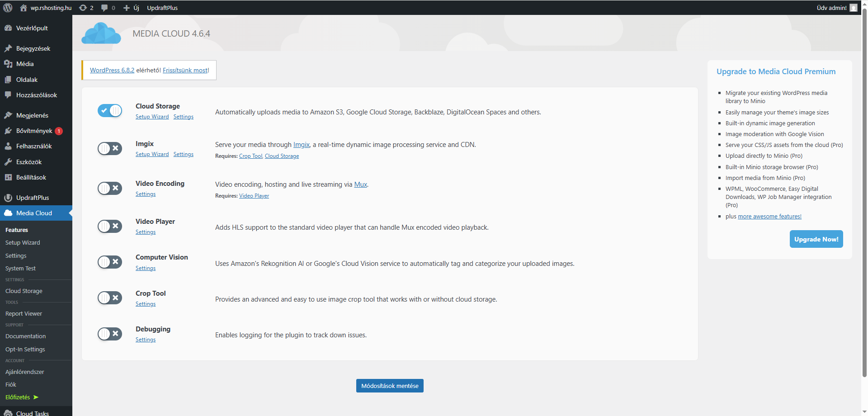Click the admin user avatar

click(x=854, y=8)
